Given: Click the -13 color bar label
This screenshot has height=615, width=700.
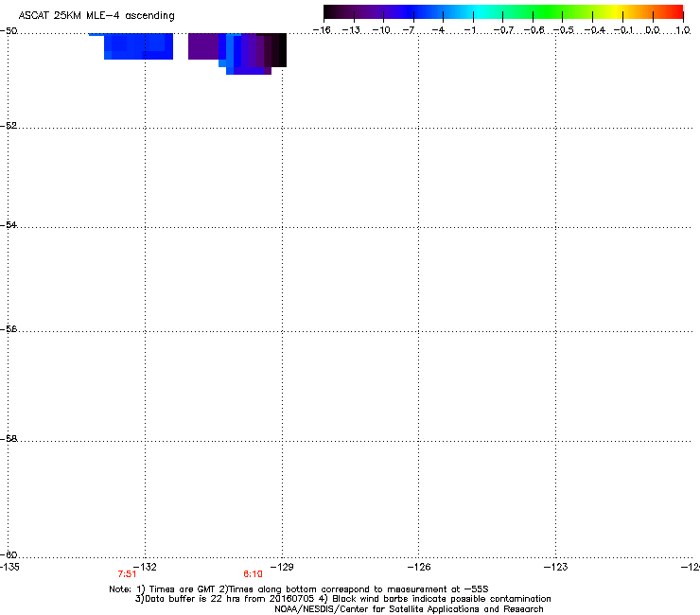Looking at the screenshot, I should tap(351, 30).
